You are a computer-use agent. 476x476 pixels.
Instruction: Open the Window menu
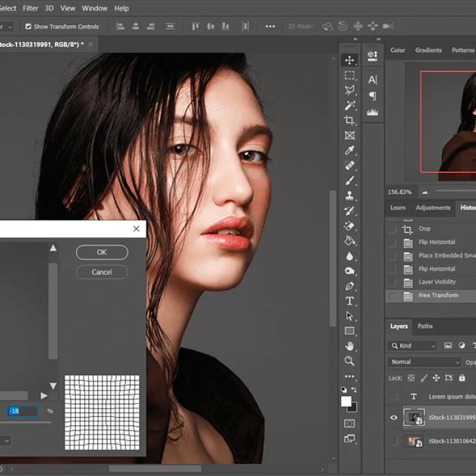point(95,8)
